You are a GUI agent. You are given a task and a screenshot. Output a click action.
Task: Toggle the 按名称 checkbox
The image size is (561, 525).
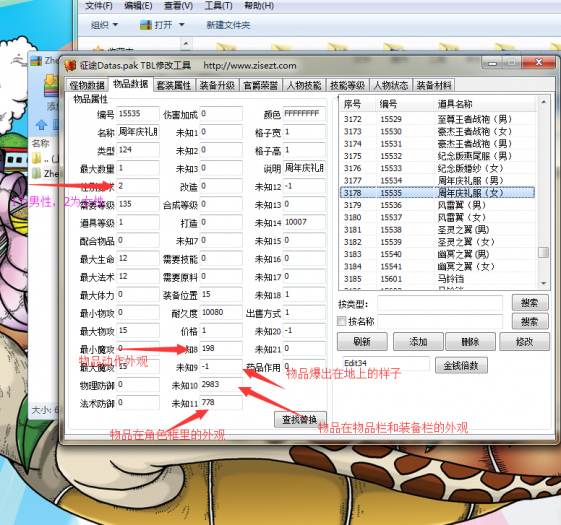tap(342, 321)
